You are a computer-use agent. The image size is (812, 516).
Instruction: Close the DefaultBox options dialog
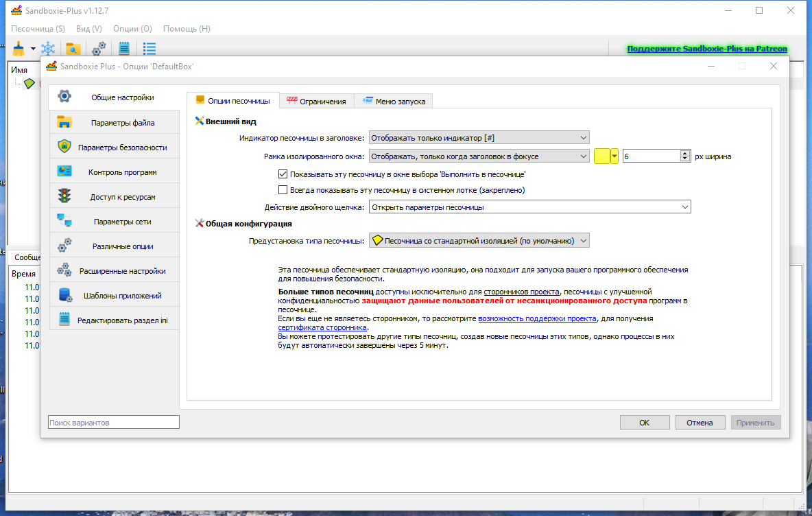[x=774, y=66]
